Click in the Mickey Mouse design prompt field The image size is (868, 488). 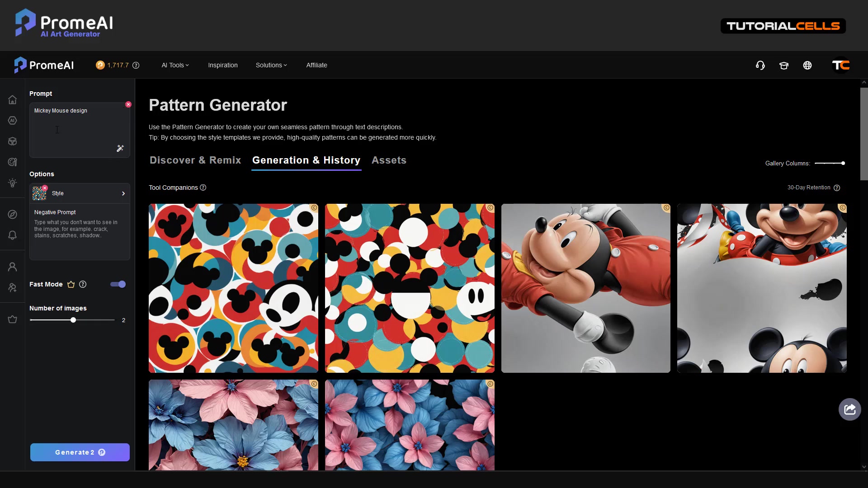click(80, 130)
